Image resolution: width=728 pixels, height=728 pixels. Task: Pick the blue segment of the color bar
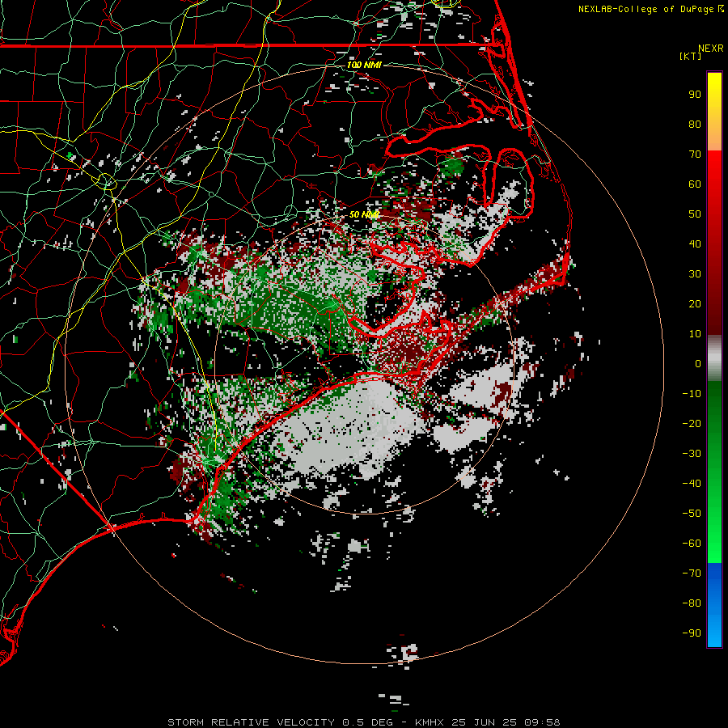tap(714, 604)
